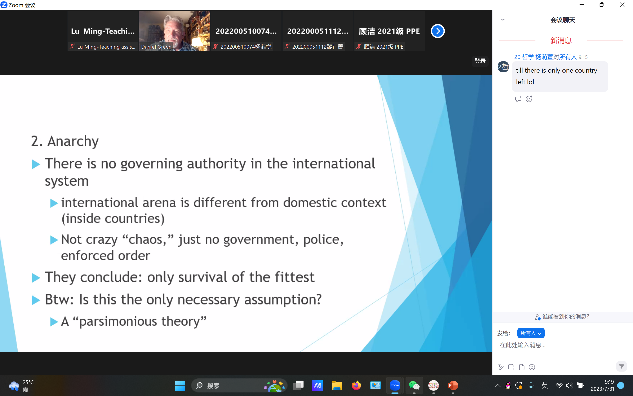
Task: Show hidden system tray icons
Action: coord(497,386)
